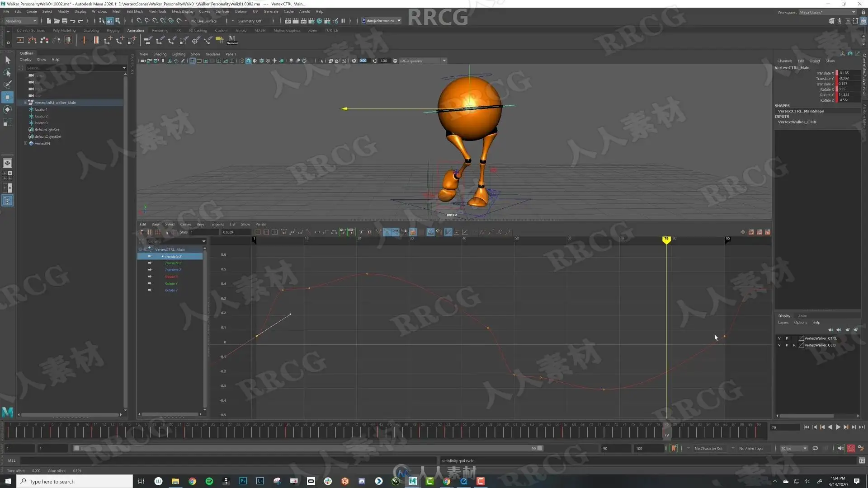This screenshot has width=868, height=488.
Task: Click the loop playback icon
Action: click(x=815, y=448)
